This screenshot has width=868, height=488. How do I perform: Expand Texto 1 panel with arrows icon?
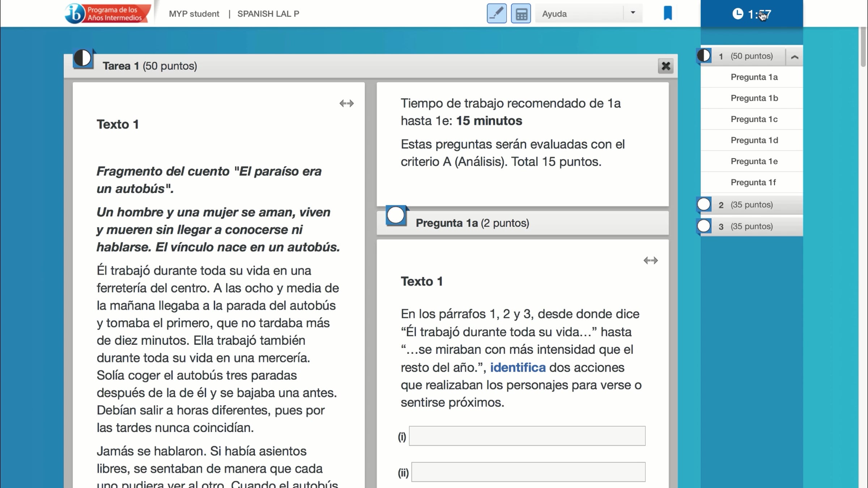[x=346, y=103]
